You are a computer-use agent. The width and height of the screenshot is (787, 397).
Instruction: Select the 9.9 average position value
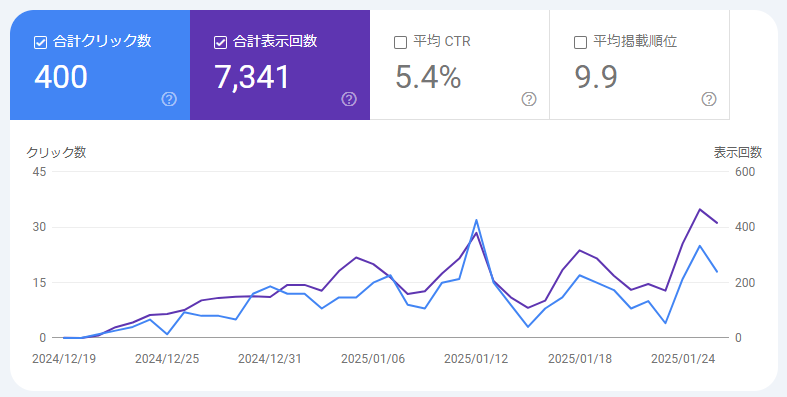coord(596,77)
